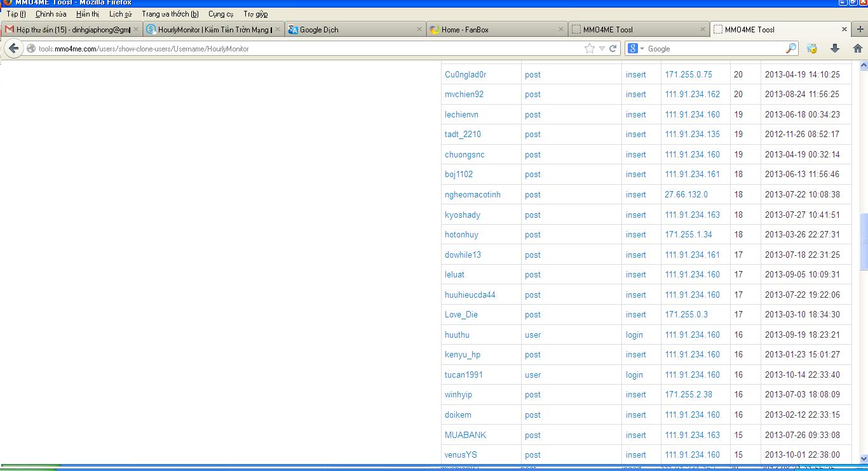
Task: Click the scrollbar up arrow
Action: pyautogui.click(x=864, y=65)
